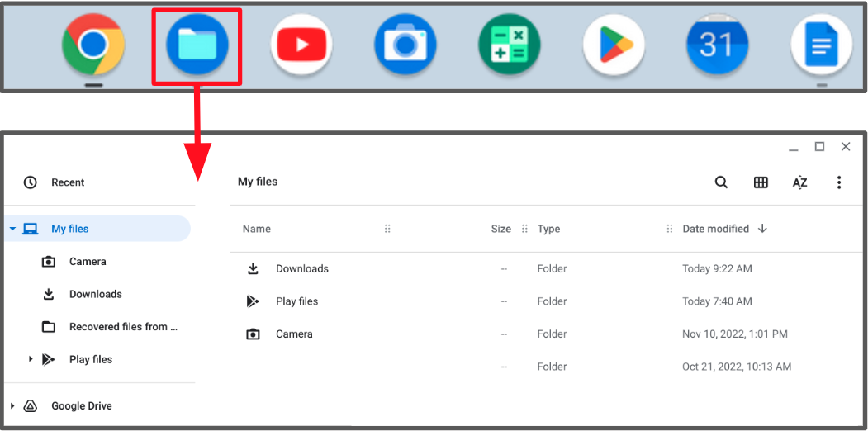The height and width of the screenshot is (431, 868).
Task: Expand the Google Drive tree
Action: (x=12, y=406)
